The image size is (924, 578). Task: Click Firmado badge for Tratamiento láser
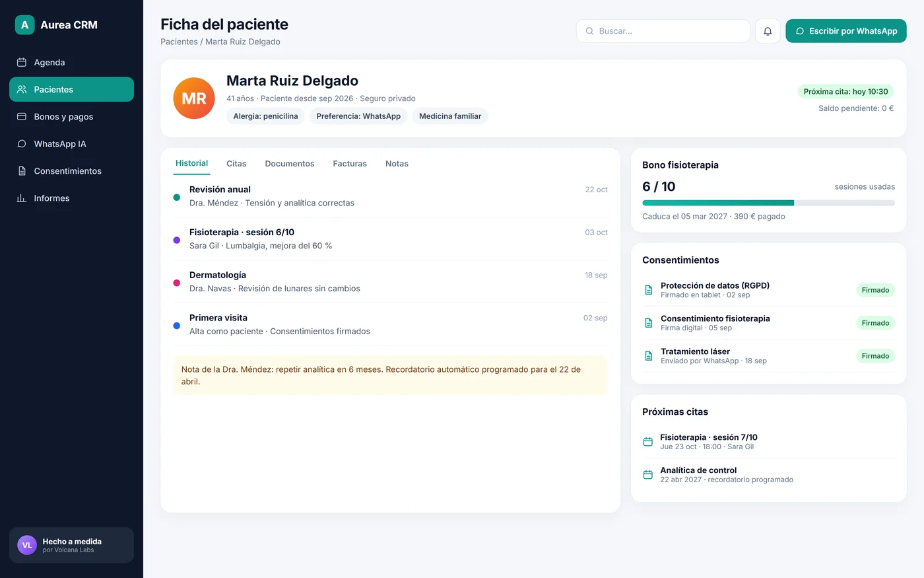(x=875, y=356)
